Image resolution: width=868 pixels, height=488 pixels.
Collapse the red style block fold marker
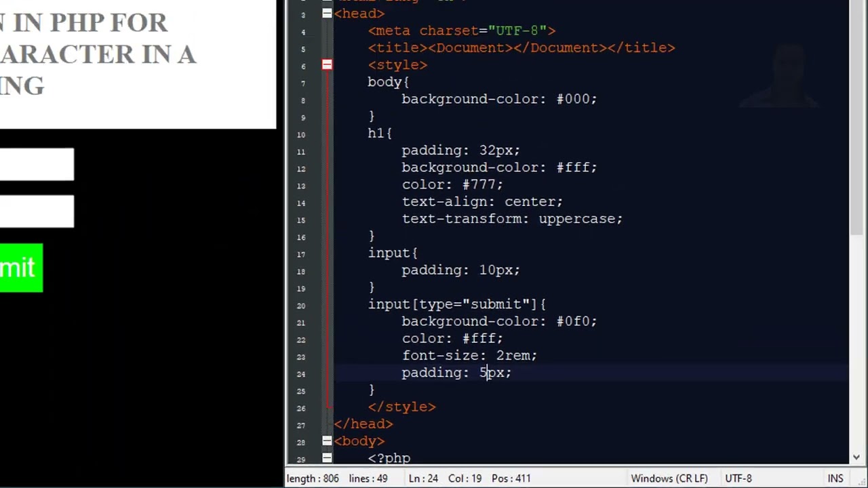pos(327,65)
